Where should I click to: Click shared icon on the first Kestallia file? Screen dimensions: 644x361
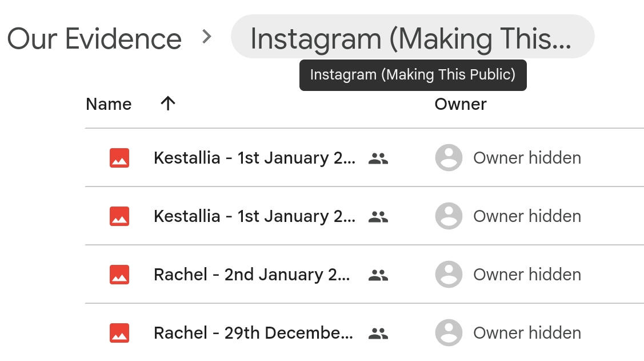pos(378,158)
